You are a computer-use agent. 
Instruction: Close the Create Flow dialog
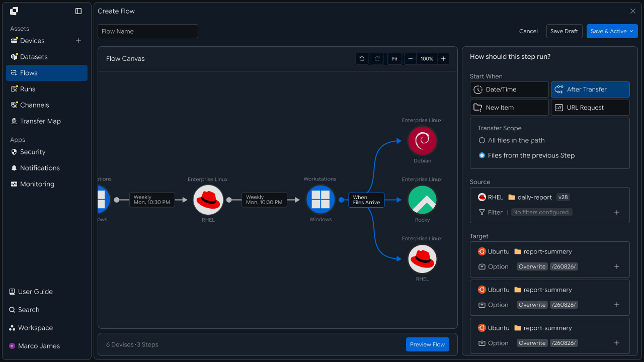click(633, 11)
